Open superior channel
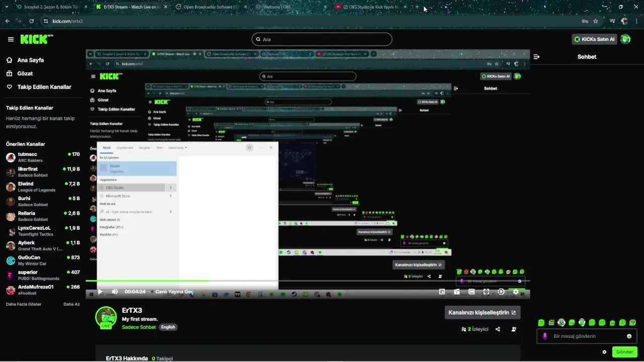 43,275
